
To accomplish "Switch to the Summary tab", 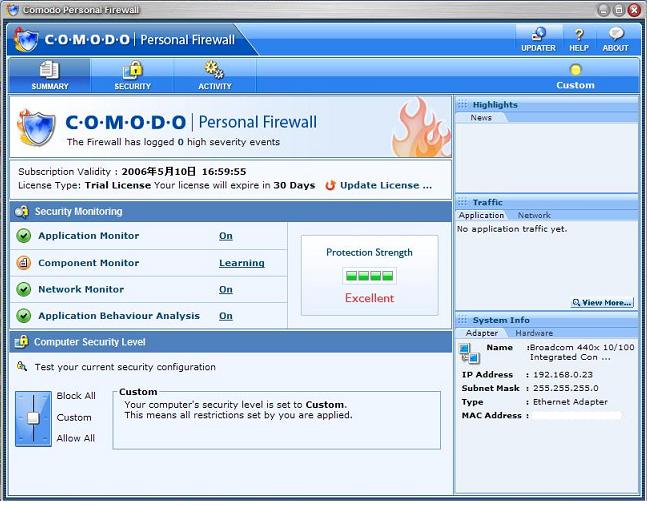I will (50, 76).
